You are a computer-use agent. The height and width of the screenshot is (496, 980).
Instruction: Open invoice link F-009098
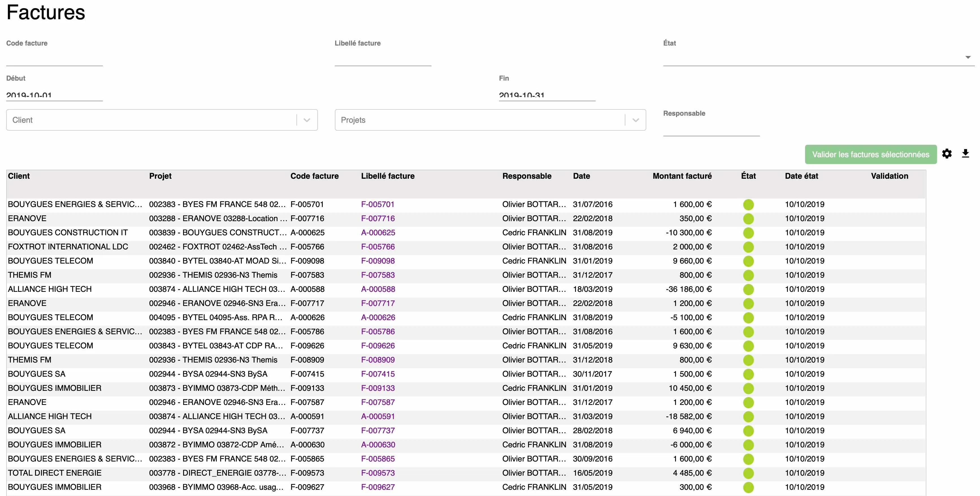point(378,261)
